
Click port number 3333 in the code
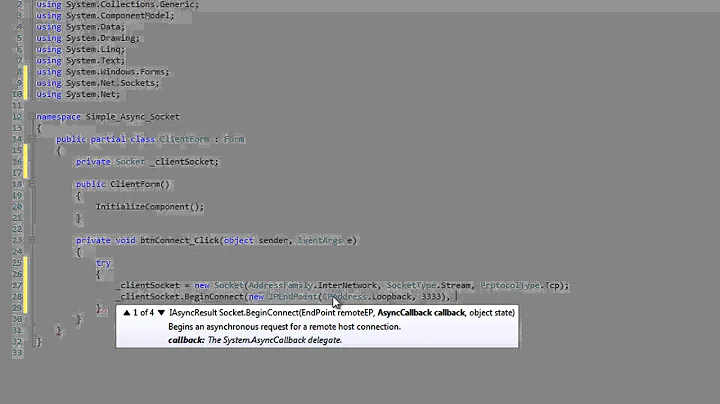tap(431, 297)
